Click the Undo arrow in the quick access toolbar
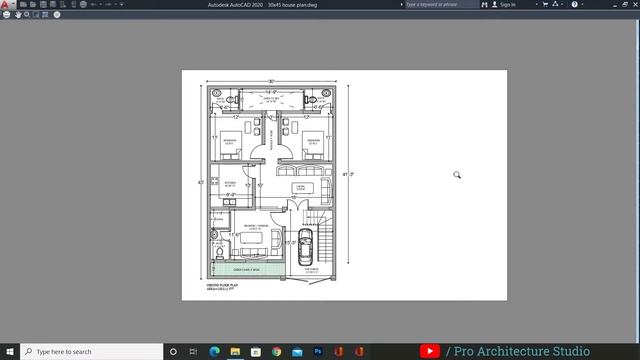Image resolution: width=640 pixels, height=360 pixels. (93, 4)
